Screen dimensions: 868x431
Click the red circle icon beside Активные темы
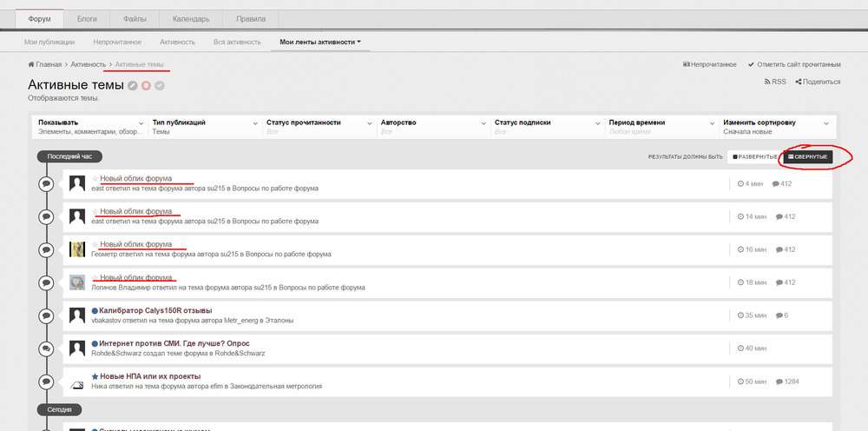(146, 85)
